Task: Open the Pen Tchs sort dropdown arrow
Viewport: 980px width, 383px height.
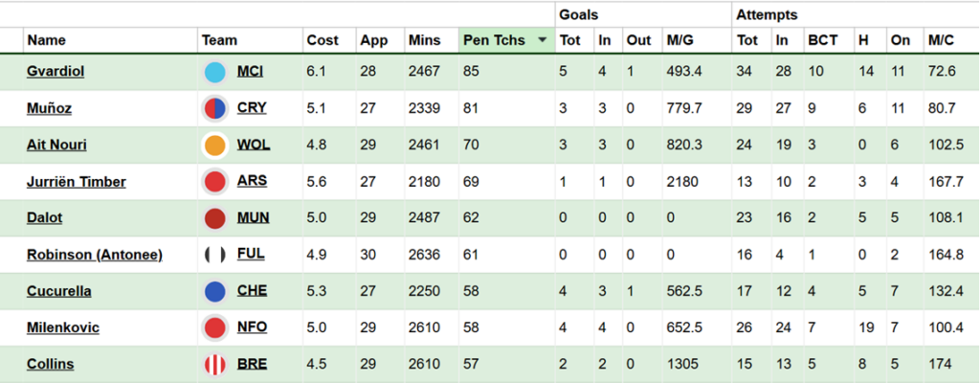Action: pyautogui.click(x=543, y=40)
